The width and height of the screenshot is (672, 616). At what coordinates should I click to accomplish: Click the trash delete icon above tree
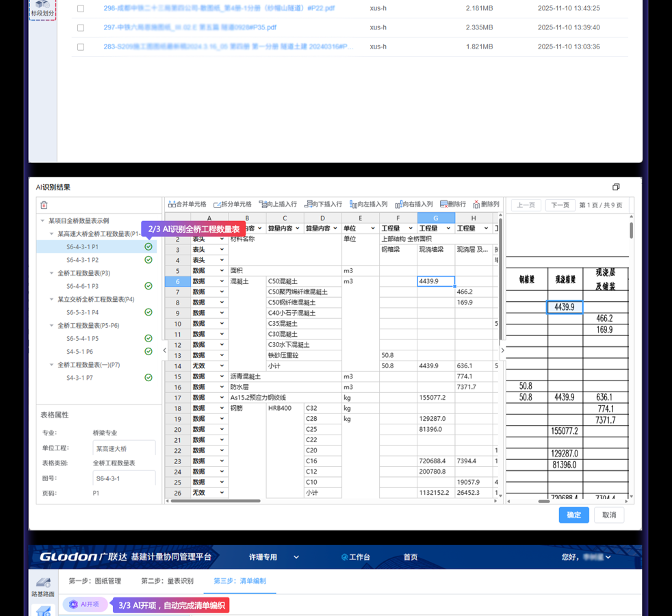pyautogui.click(x=44, y=205)
